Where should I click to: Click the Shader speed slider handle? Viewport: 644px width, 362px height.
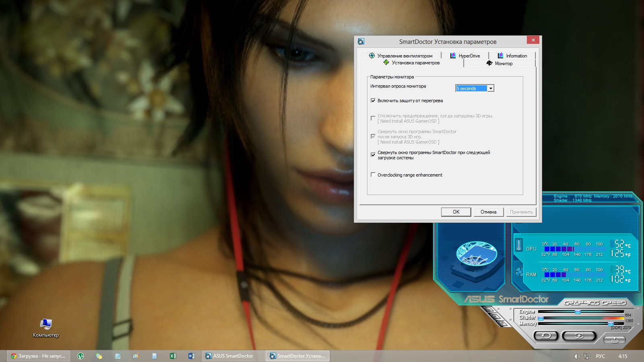click(x=541, y=318)
